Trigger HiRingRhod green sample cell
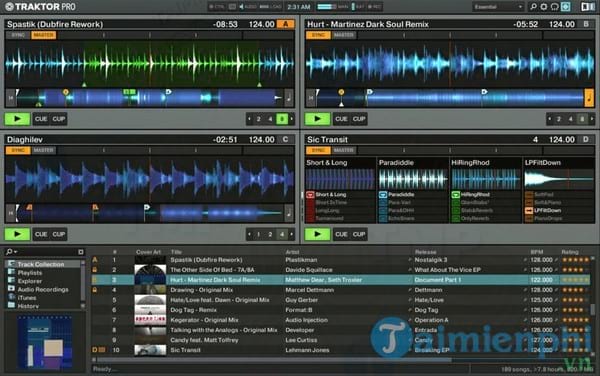Image resolution: width=600 pixels, height=376 pixels. (455, 194)
